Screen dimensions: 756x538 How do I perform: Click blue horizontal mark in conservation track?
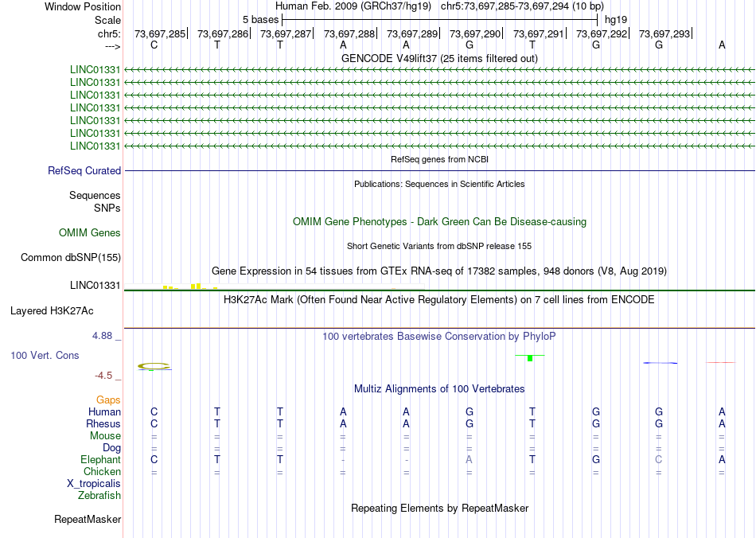click(x=660, y=363)
